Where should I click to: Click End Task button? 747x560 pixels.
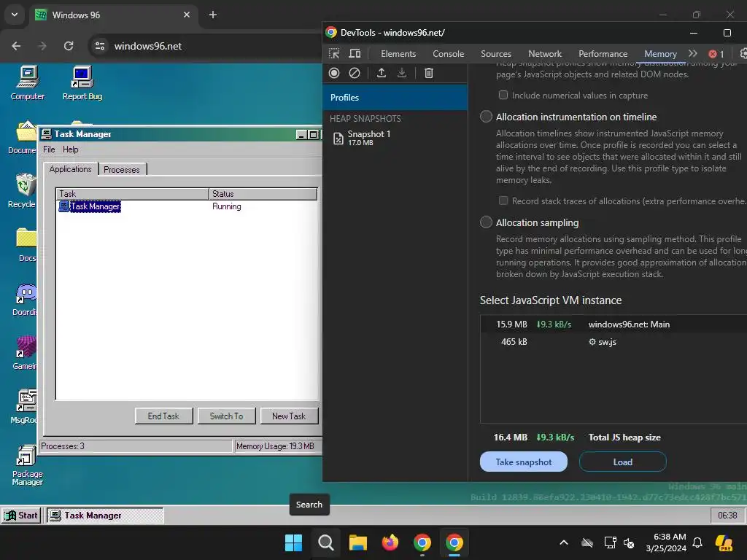click(163, 416)
